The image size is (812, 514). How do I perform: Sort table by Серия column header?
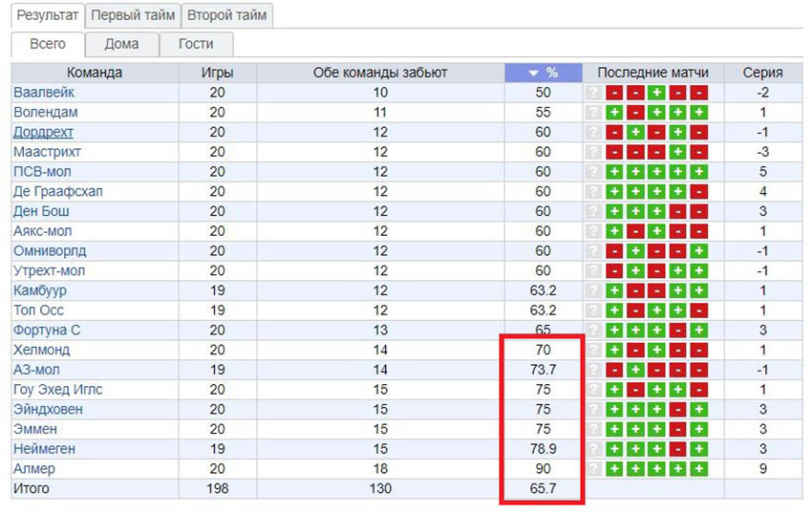(x=763, y=73)
